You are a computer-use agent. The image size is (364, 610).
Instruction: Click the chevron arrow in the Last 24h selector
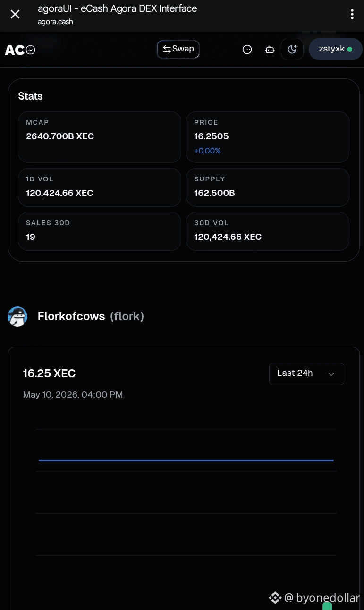(x=331, y=374)
